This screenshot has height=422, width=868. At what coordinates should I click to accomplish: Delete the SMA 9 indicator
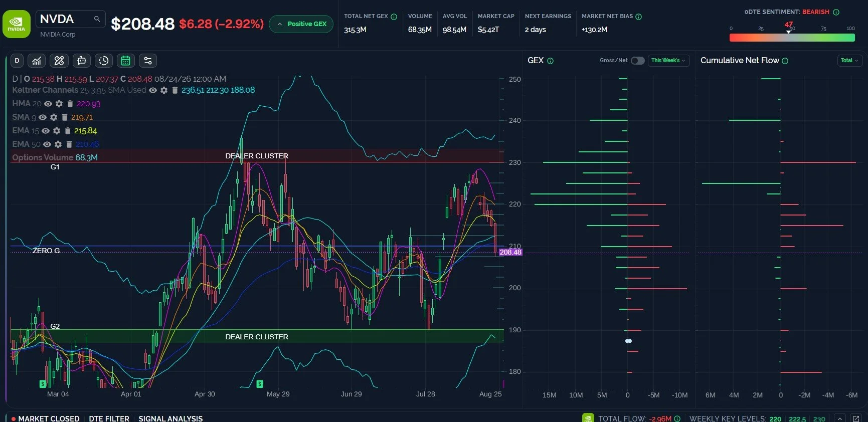tap(65, 117)
